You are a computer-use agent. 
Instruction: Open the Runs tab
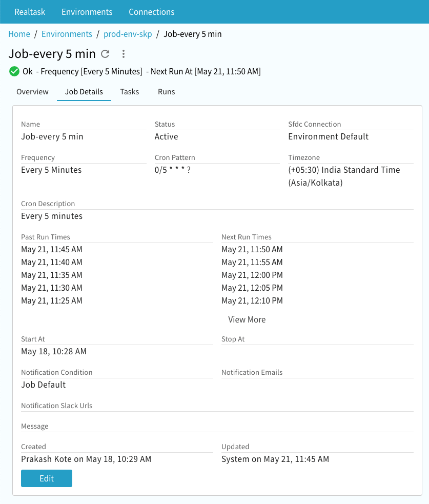tap(167, 92)
